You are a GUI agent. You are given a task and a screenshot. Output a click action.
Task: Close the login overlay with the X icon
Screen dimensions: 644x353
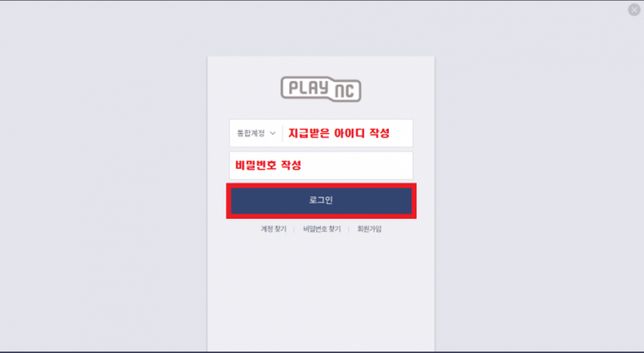click(x=634, y=10)
